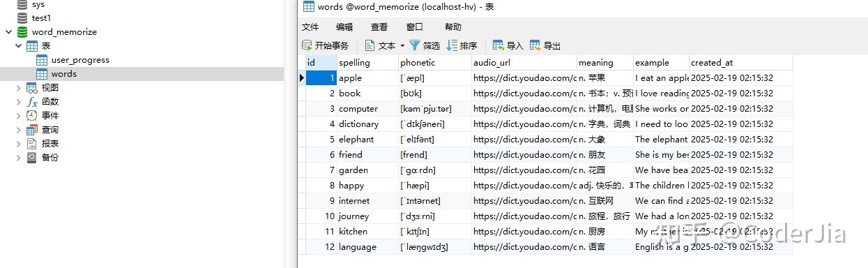Image resolution: width=868 pixels, height=268 pixels.
Task: Click the user_progress table icon
Action: (x=42, y=60)
